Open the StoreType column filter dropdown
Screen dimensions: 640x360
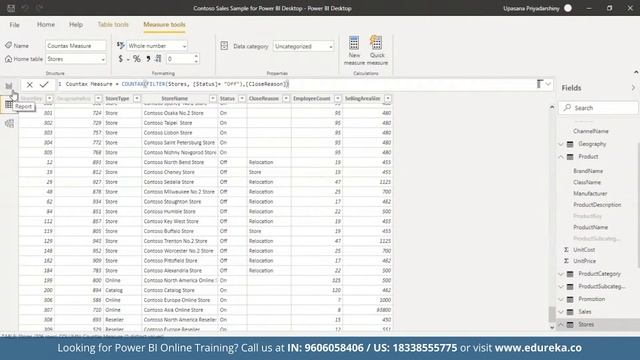137,98
